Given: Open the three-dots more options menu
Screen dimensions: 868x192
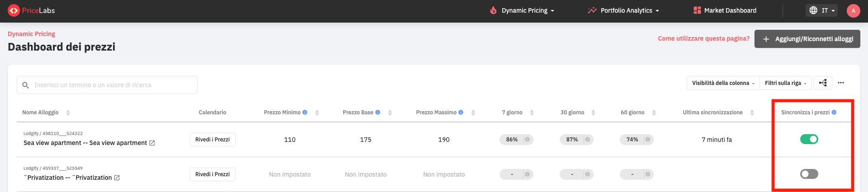Looking at the screenshot, I should (x=841, y=83).
